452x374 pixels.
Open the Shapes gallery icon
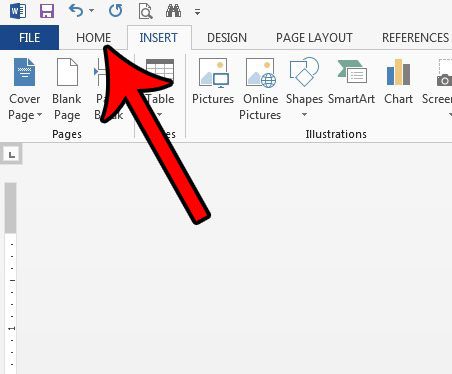click(x=304, y=72)
